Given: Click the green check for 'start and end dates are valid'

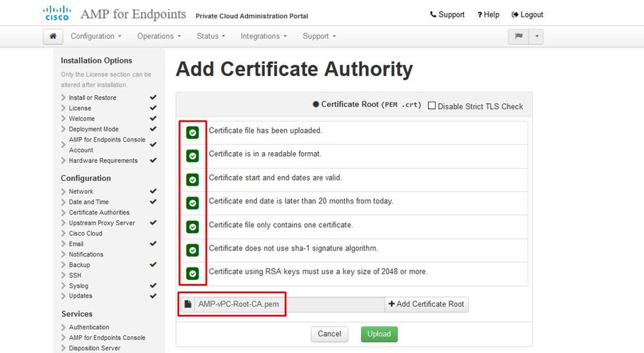Looking at the screenshot, I should point(193,180).
